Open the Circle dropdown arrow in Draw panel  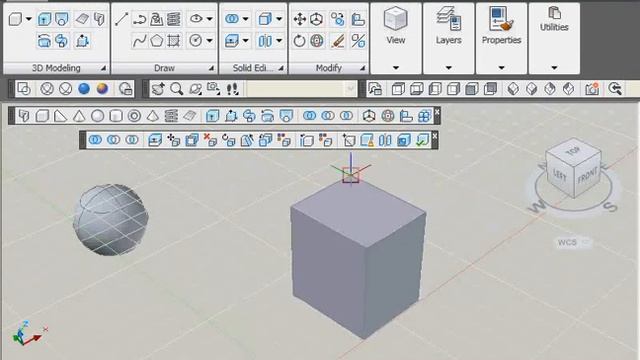[209, 41]
